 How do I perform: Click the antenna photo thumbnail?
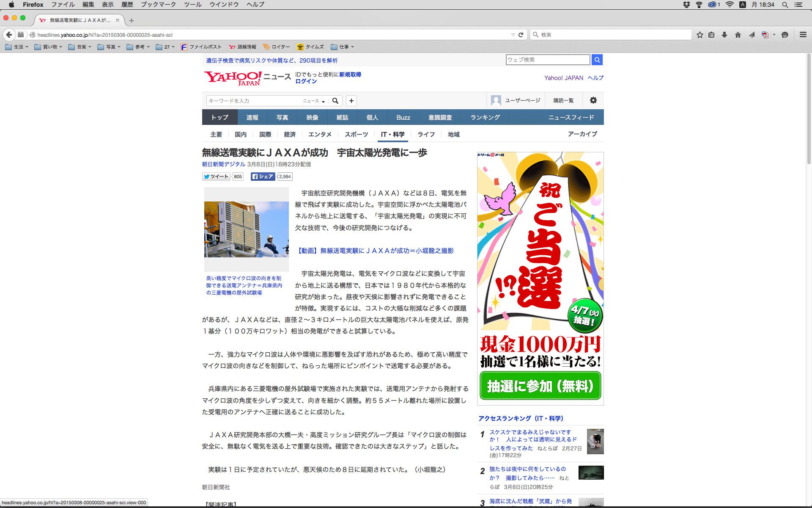point(246,229)
